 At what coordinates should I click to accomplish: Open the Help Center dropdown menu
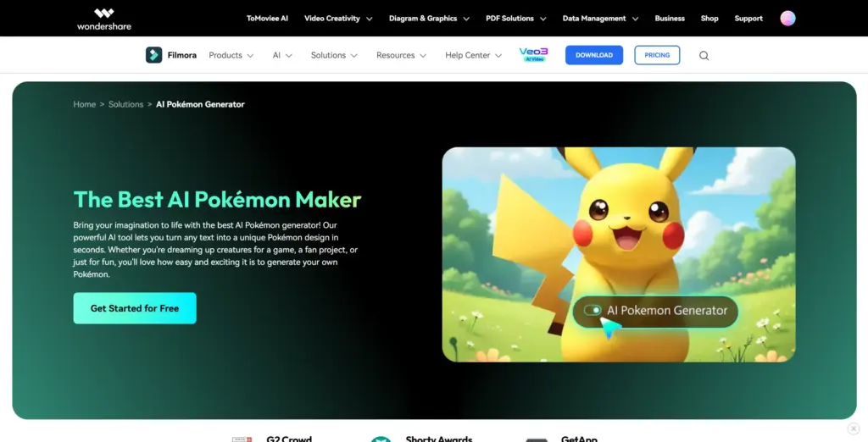pos(473,55)
